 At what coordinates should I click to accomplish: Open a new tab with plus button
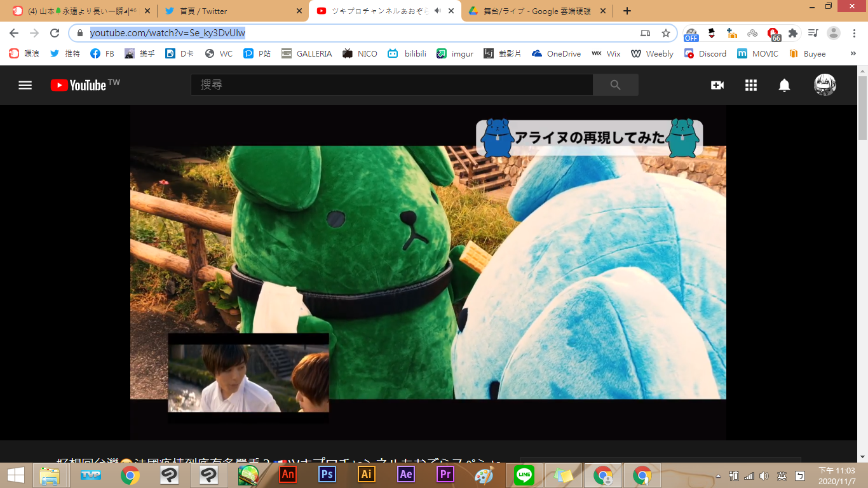pyautogui.click(x=627, y=11)
